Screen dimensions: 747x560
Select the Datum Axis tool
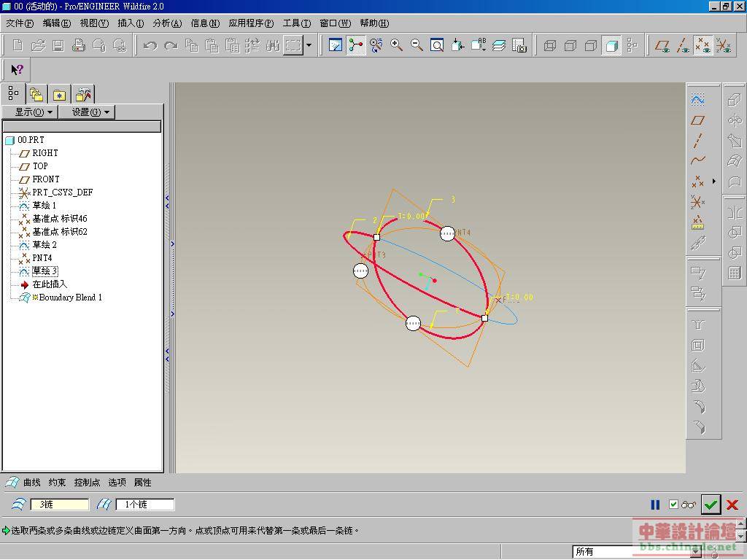698,140
